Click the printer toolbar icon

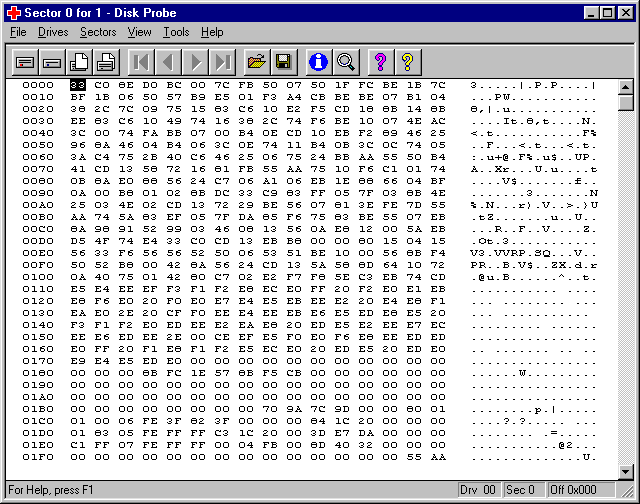pos(106,62)
